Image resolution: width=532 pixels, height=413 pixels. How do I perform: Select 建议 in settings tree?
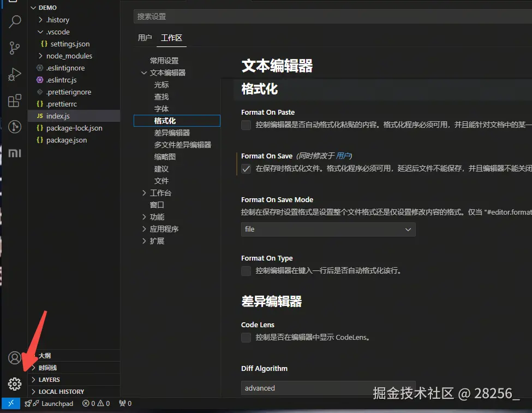(x=161, y=169)
